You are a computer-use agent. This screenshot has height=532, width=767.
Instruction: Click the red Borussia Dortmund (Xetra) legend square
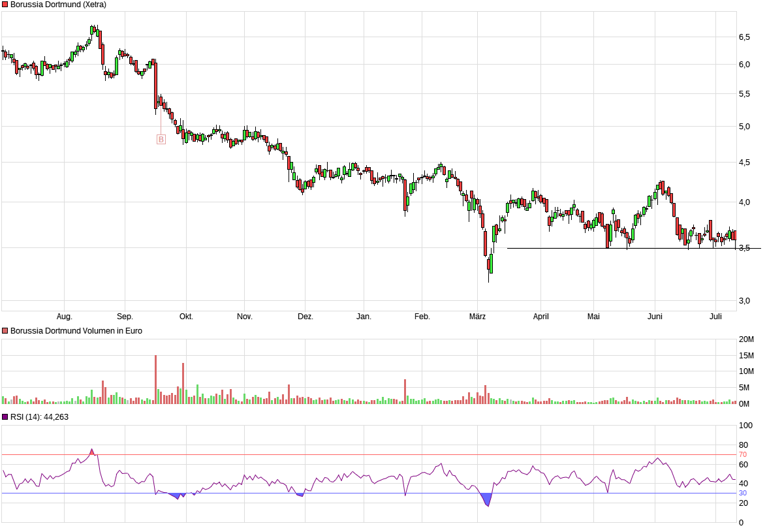[x=5, y=5]
